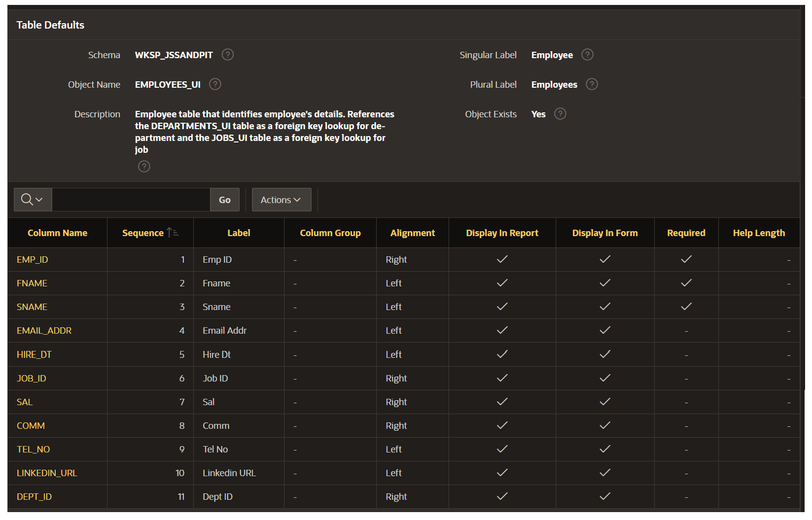View help for Singular Label

tap(587, 55)
